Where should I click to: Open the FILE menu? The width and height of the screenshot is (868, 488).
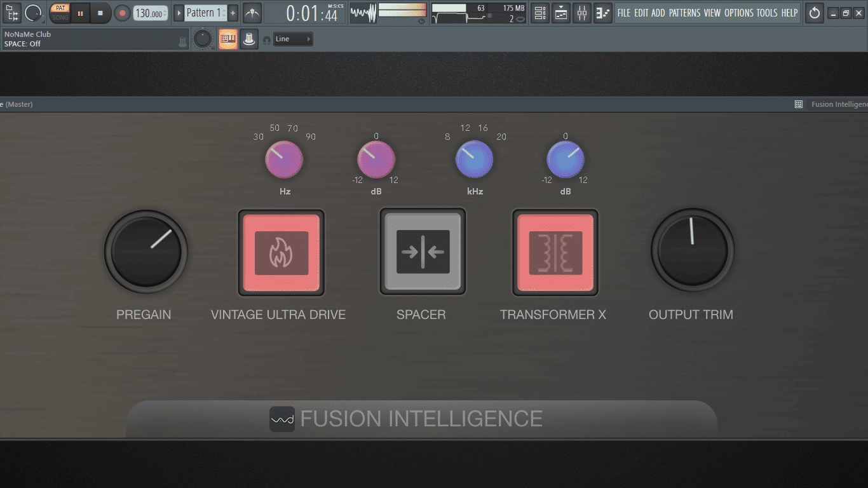[x=624, y=13]
